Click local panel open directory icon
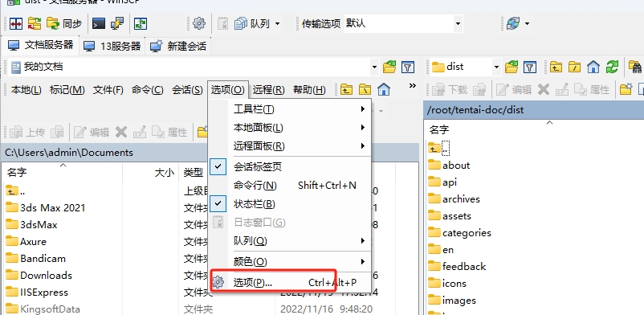The height and width of the screenshot is (315, 644). tap(389, 67)
